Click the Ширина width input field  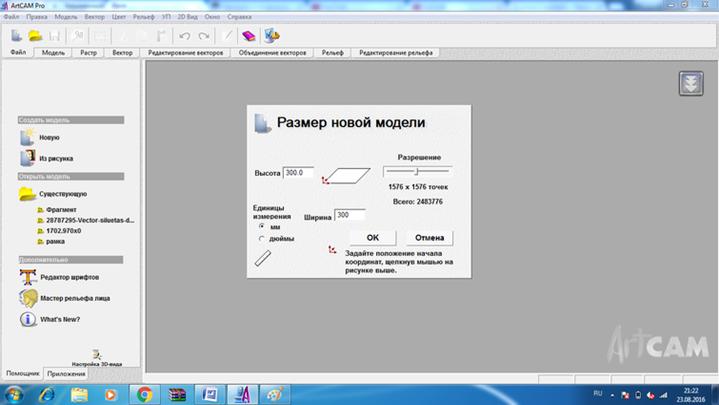pos(350,215)
